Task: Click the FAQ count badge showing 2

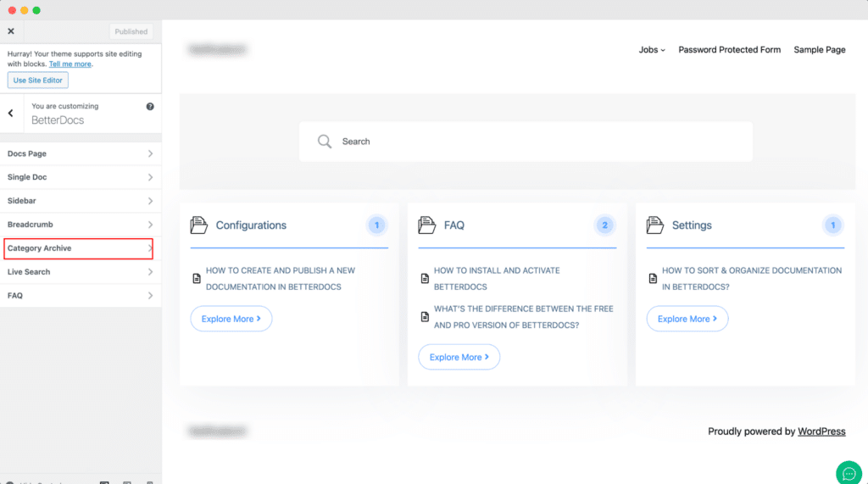Action: tap(604, 225)
